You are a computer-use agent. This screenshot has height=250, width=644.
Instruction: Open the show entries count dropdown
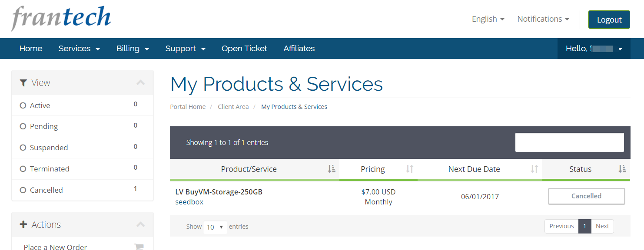(215, 227)
